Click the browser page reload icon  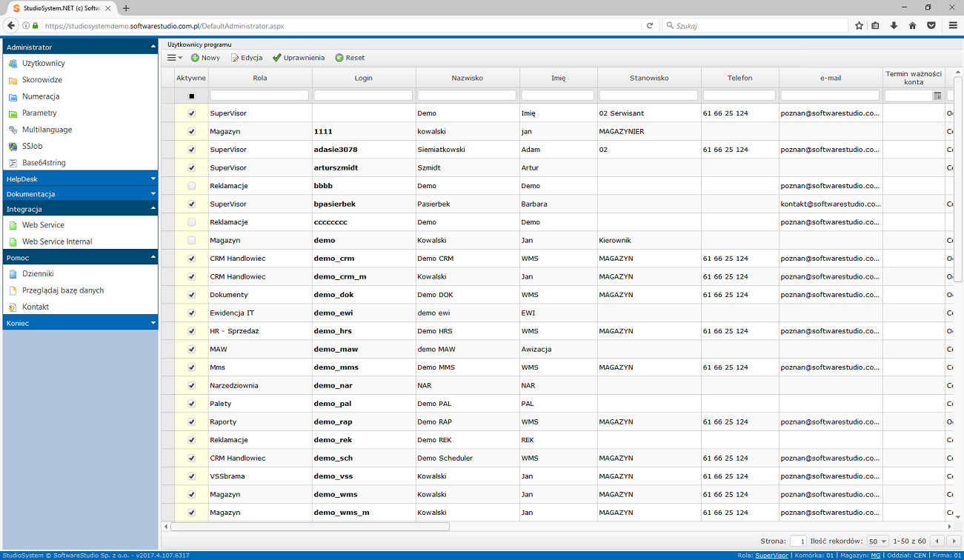(x=650, y=25)
